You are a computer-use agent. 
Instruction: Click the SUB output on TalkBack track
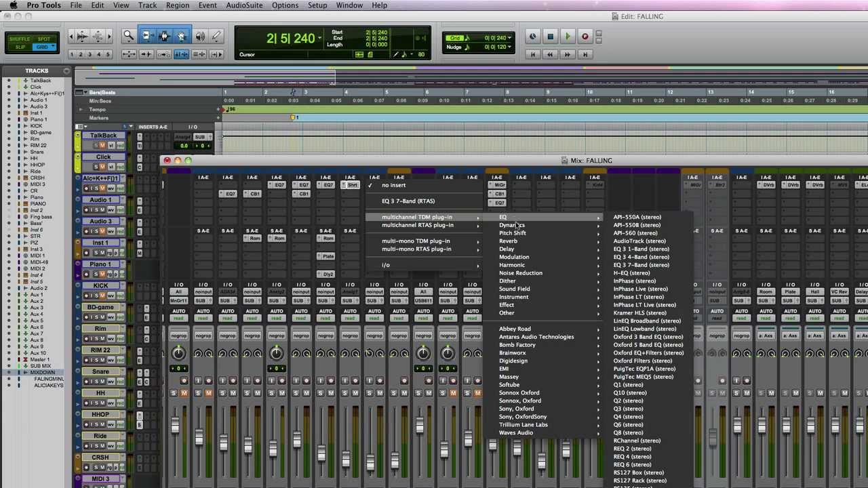click(x=200, y=137)
